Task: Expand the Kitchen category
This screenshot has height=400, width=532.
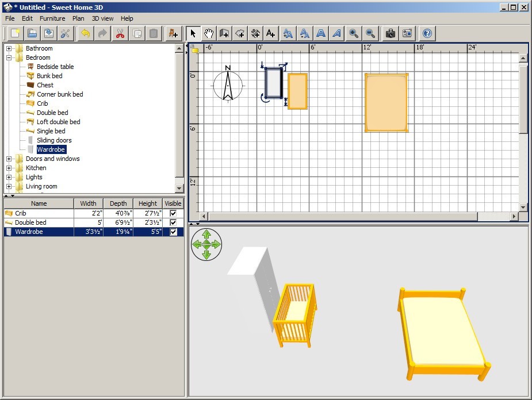Action: (7, 167)
